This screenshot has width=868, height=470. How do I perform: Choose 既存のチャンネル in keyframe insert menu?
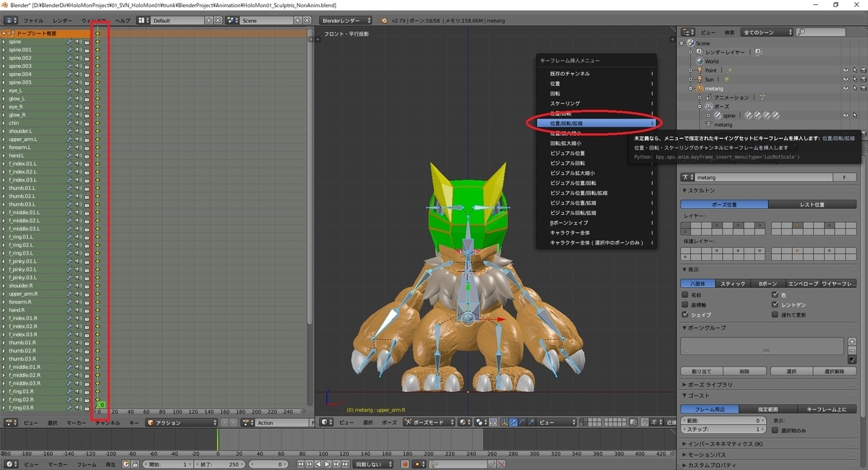[595, 74]
